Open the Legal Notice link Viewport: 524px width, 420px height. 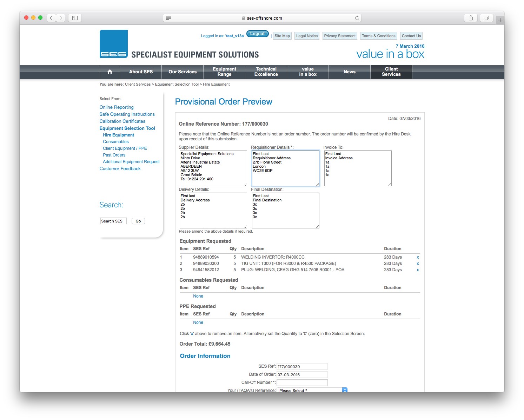pos(307,36)
